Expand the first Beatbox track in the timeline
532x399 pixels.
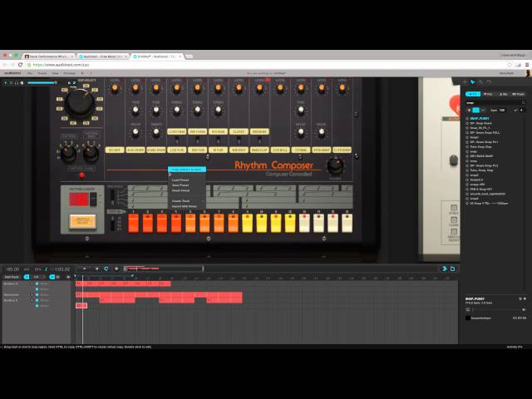pyautogui.click(x=32, y=283)
